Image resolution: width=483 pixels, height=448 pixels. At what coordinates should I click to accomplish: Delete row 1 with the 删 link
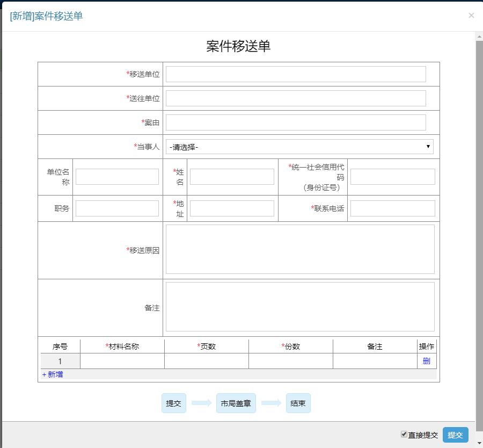[x=426, y=361]
